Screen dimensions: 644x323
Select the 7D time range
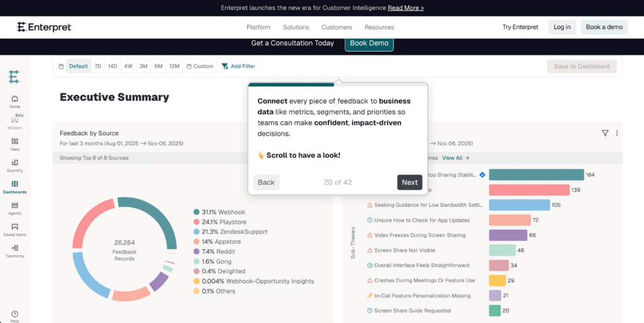pyautogui.click(x=97, y=66)
